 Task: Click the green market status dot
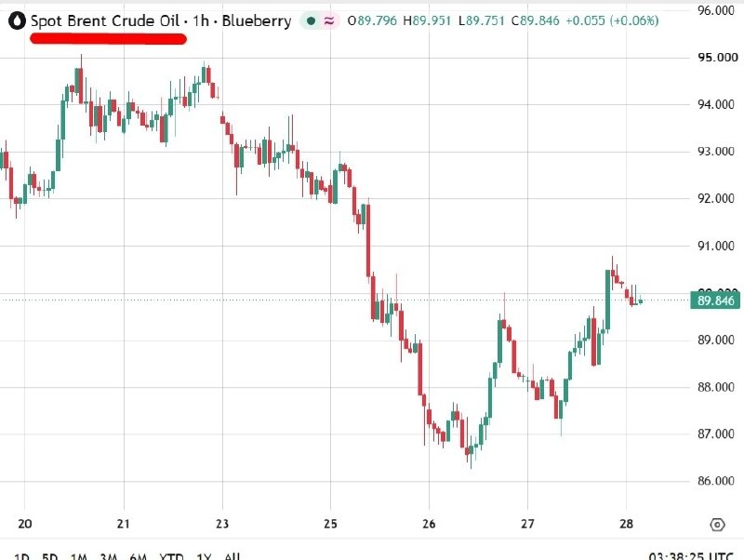pos(312,20)
